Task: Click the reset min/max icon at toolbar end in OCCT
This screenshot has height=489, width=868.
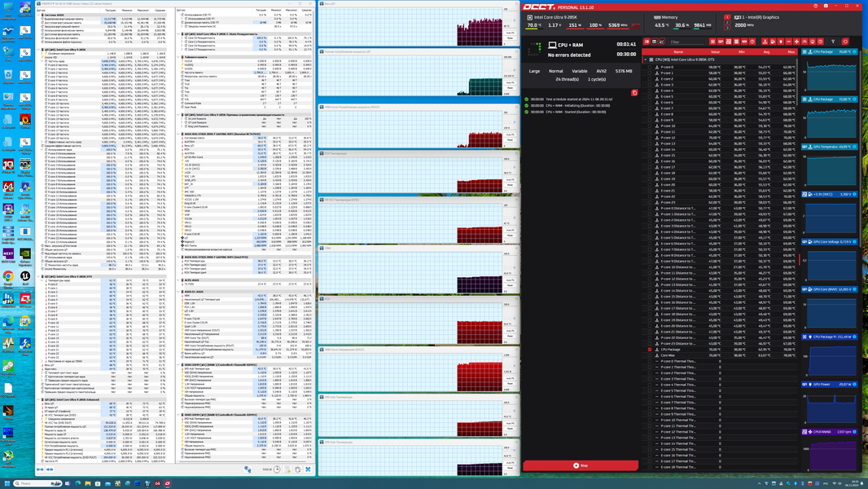Action: coord(845,42)
